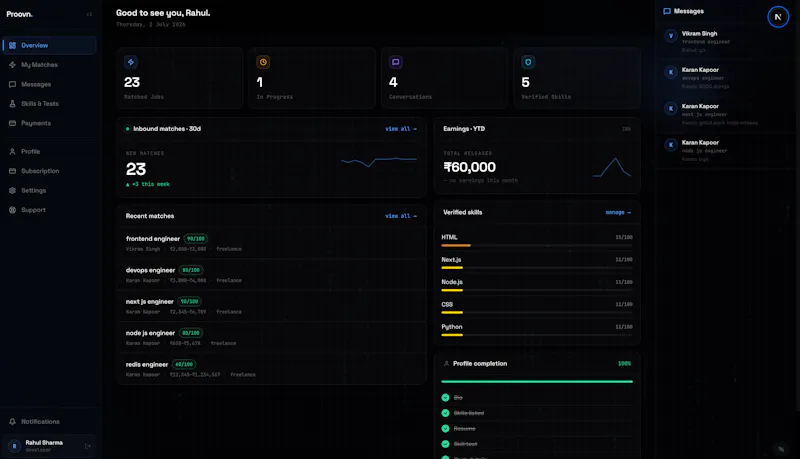Open the devops engineer match row

(271, 275)
